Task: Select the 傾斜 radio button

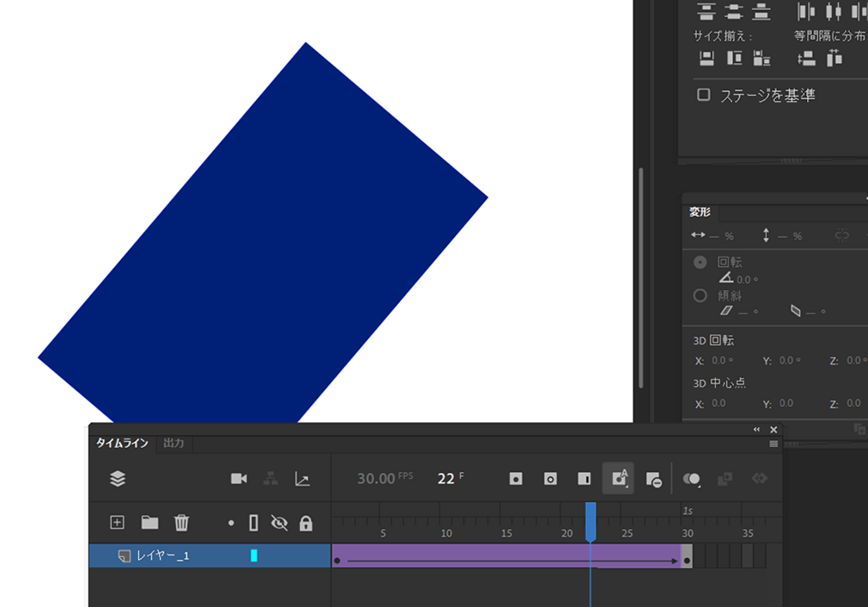Action: click(700, 296)
